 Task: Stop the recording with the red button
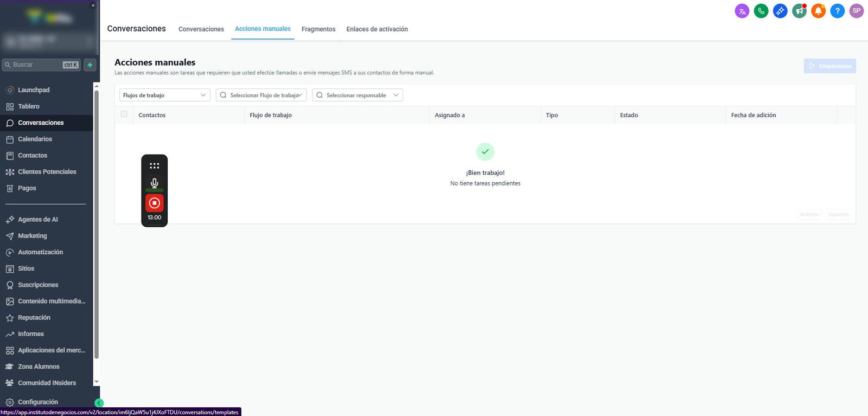pos(155,203)
